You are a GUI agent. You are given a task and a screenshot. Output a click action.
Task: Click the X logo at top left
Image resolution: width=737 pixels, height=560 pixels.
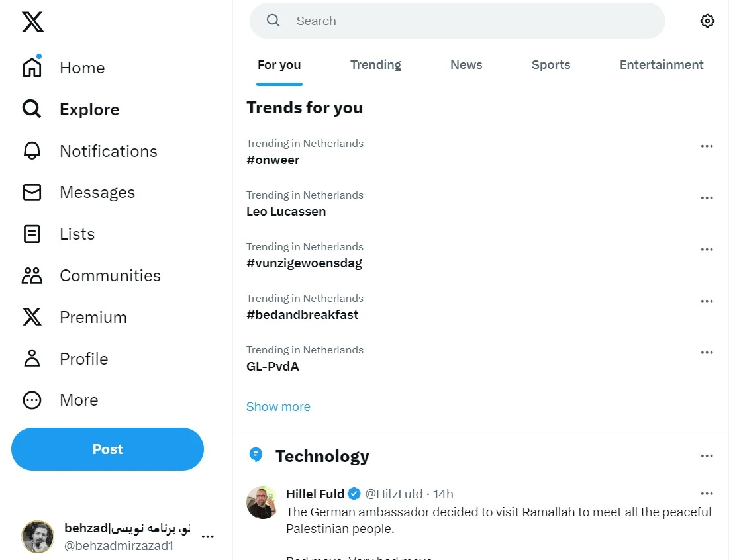tap(32, 22)
